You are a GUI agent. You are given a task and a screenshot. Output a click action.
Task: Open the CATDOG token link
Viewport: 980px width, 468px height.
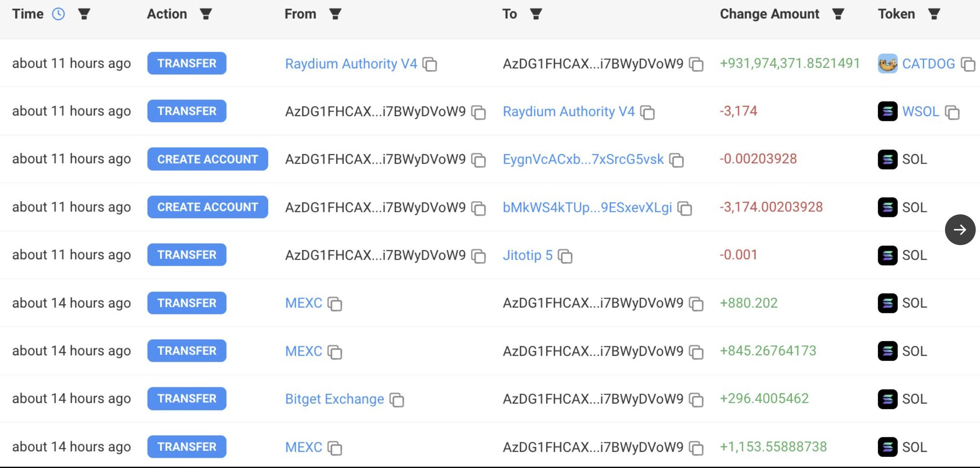(928, 64)
